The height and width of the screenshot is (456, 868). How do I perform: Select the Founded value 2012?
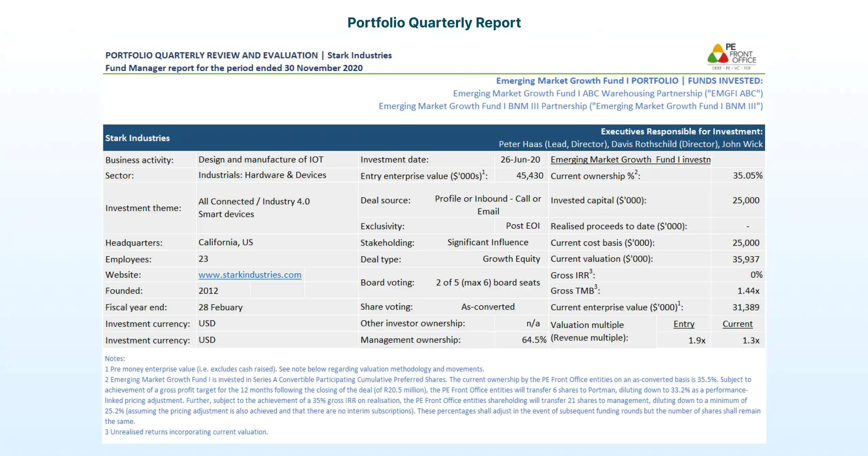[208, 291]
